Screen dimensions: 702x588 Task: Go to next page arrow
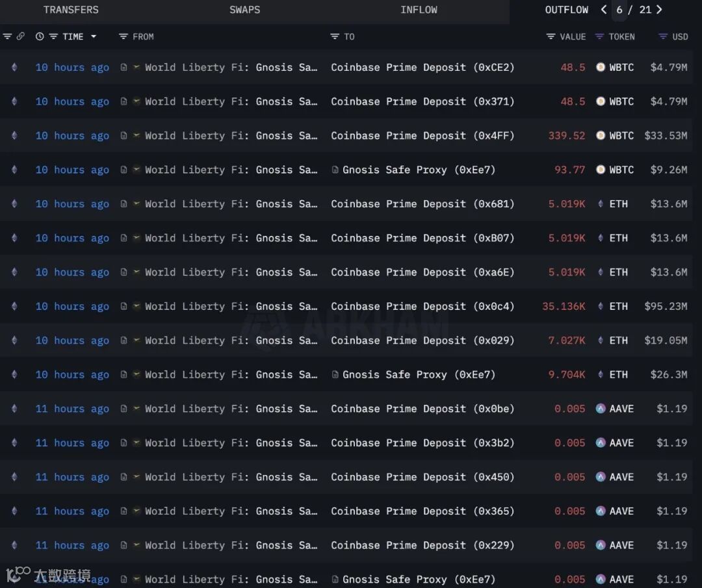[x=659, y=9]
